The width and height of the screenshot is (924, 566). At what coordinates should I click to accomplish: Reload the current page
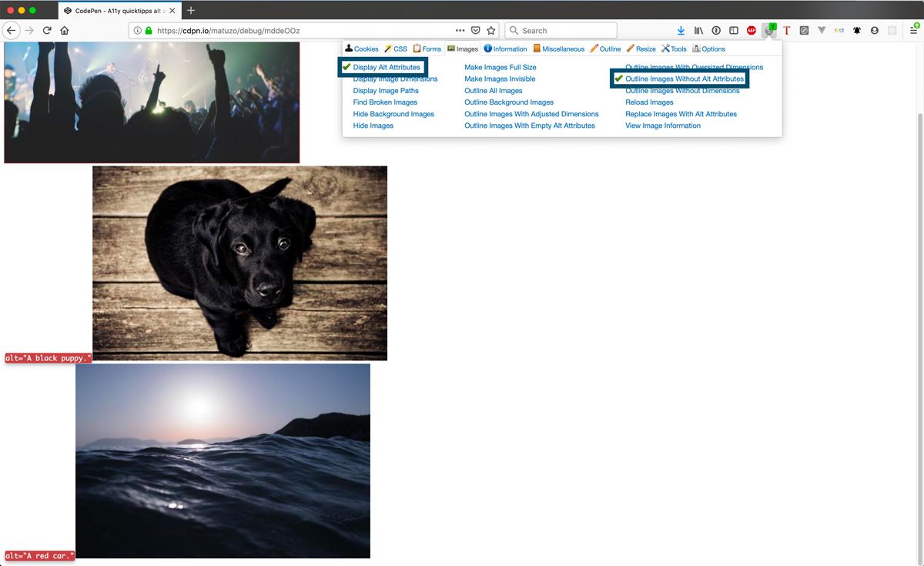pyautogui.click(x=47, y=30)
